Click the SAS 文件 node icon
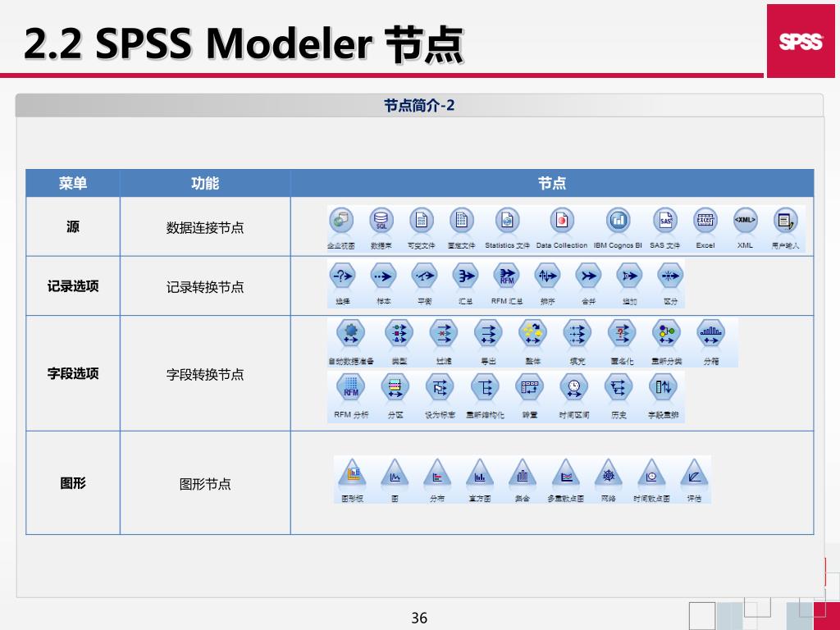The width and height of the screenshot is (840, 630). pos(665,220)
